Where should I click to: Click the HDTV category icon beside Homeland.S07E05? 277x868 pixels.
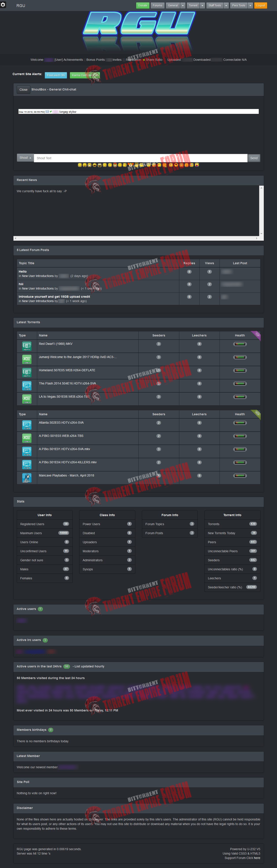(x=27, y=372)
